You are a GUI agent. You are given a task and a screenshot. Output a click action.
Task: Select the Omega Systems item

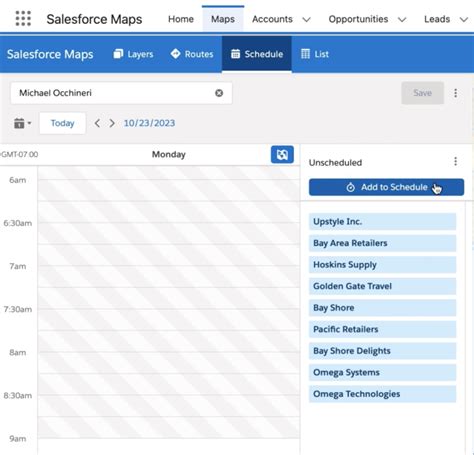pos(382,372)
